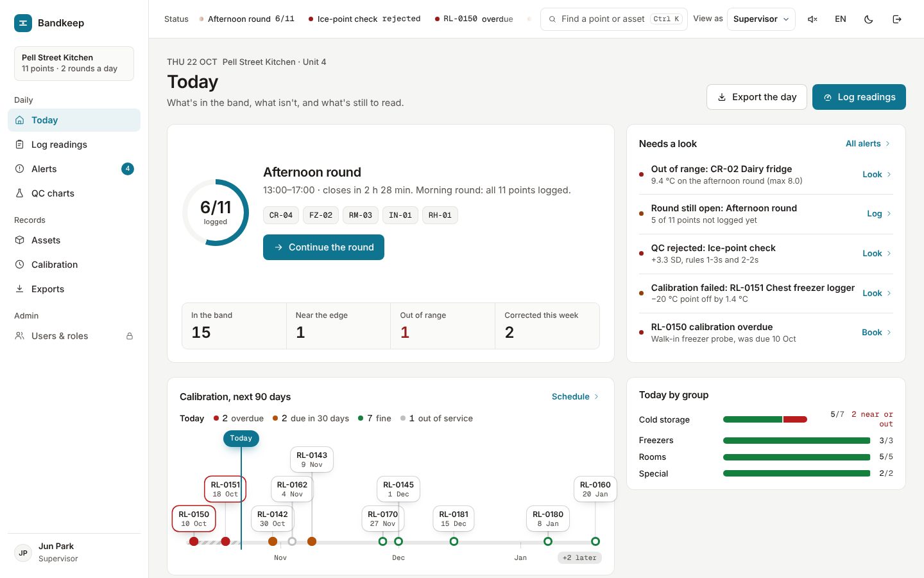Select the CR-04 pending point chip

281,215
